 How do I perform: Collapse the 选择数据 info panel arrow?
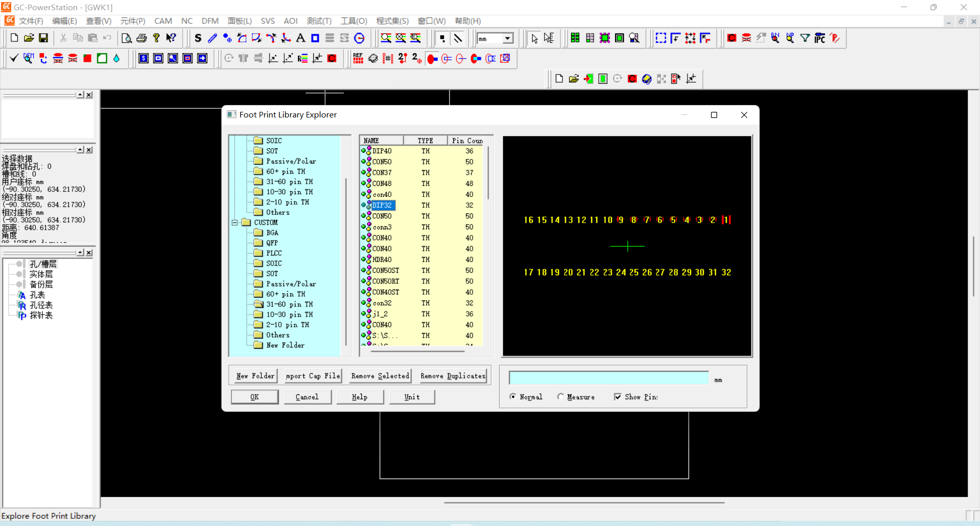coord(80,150)
